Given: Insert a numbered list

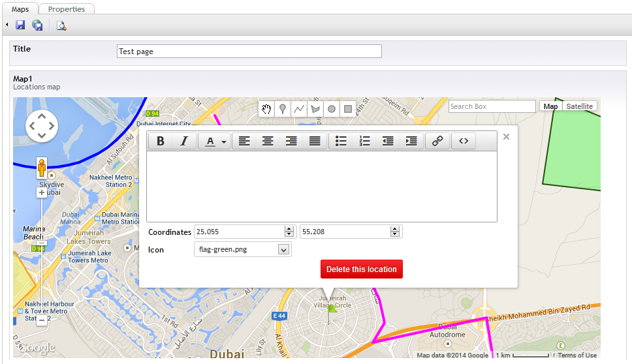Looking at the screenshot, I should (364, 141).
